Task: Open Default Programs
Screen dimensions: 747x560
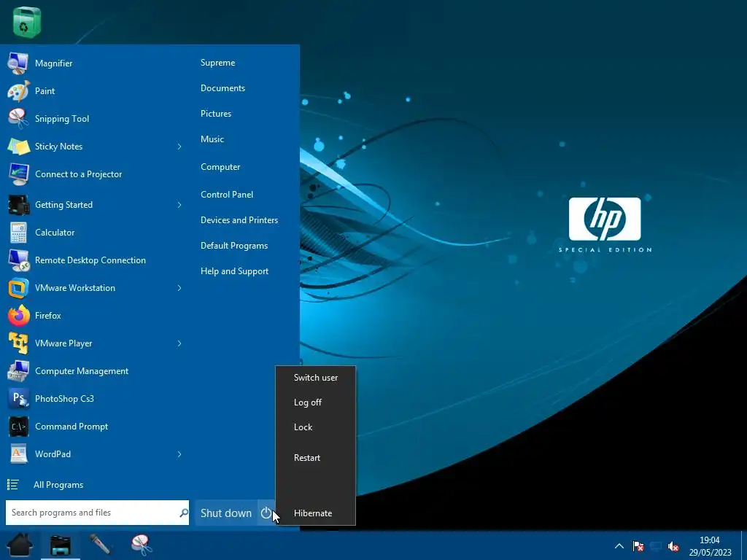Action: pos(234,246)
